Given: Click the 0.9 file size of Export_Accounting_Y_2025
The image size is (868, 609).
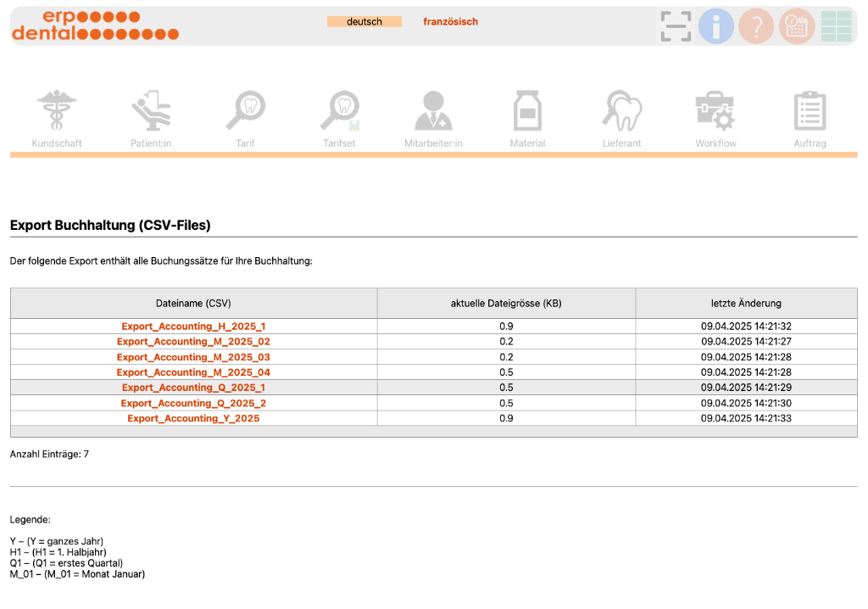Looking at the screenshot, I should (x=506, y=418).
